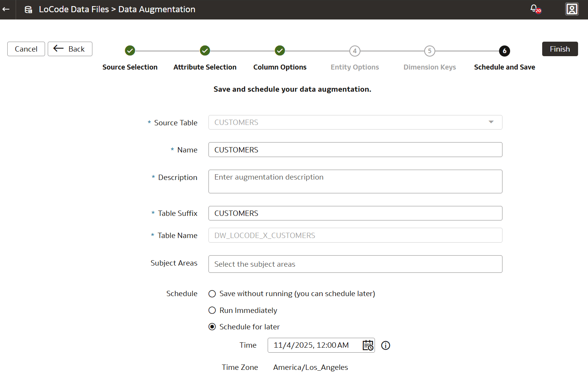Open the Subject Areas selector
This screenshot has width=588, height=384.
click(x=355, y=264)
